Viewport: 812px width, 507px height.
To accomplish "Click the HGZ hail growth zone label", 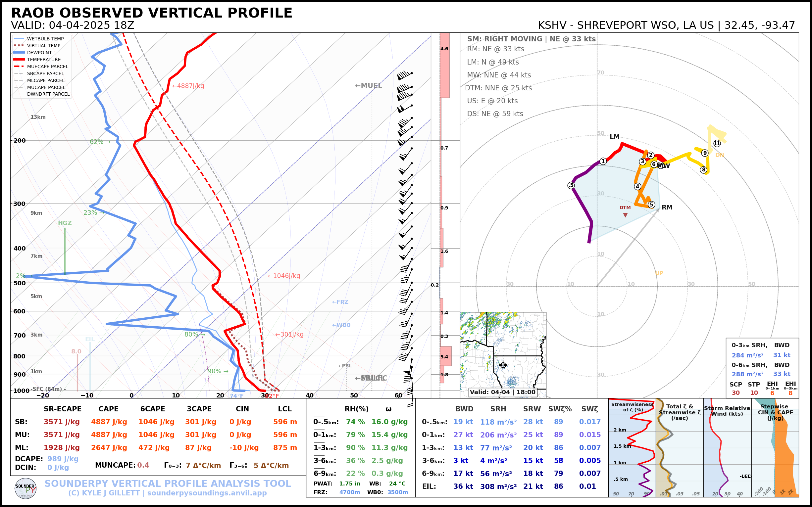I will 65,223.
